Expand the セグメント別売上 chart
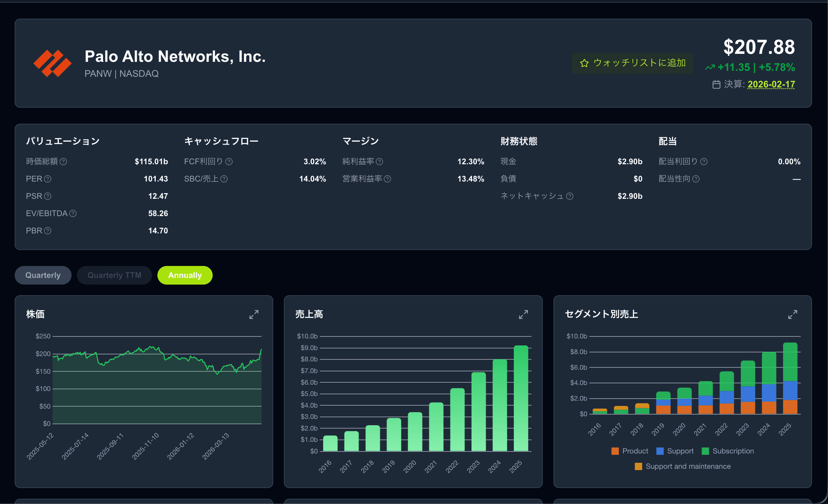The width and height of the screenshot is (828, 504). point(793,314)
